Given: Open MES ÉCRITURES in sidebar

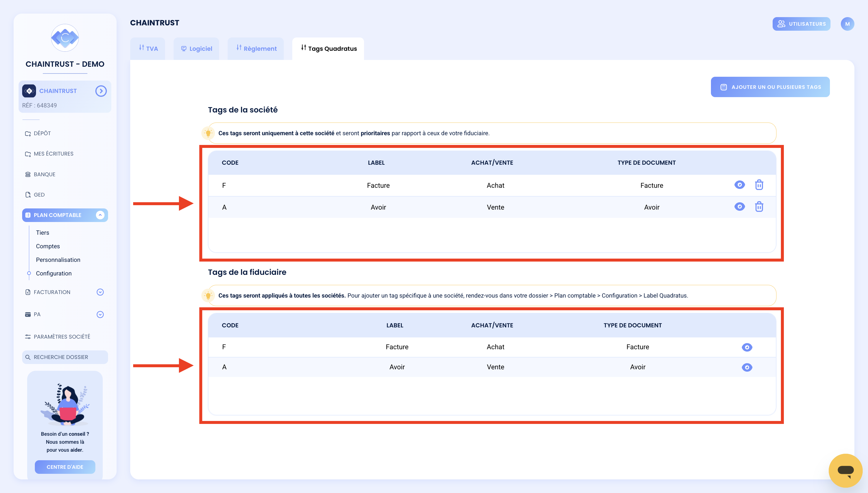Looking at the screenshot, I should point(53,154).
